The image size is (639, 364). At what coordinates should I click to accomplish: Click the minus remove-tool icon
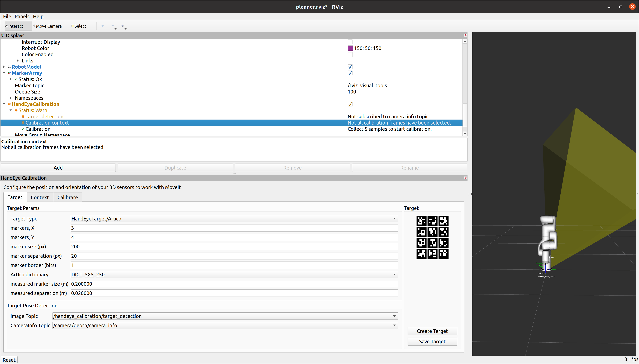point(113,26)
